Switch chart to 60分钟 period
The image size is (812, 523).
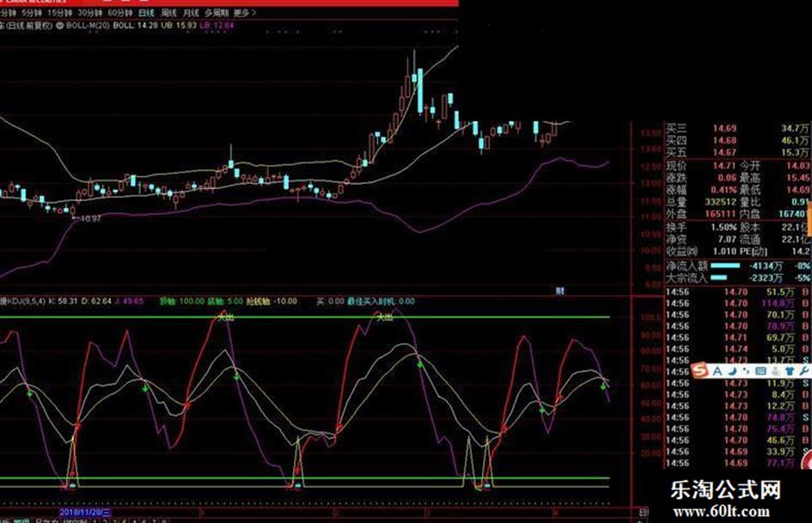120,13
